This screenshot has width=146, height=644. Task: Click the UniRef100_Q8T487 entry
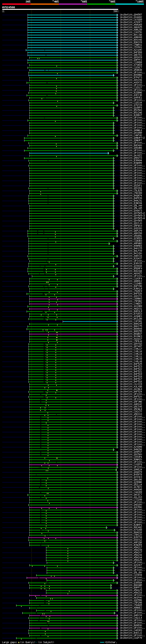(131, 346)
